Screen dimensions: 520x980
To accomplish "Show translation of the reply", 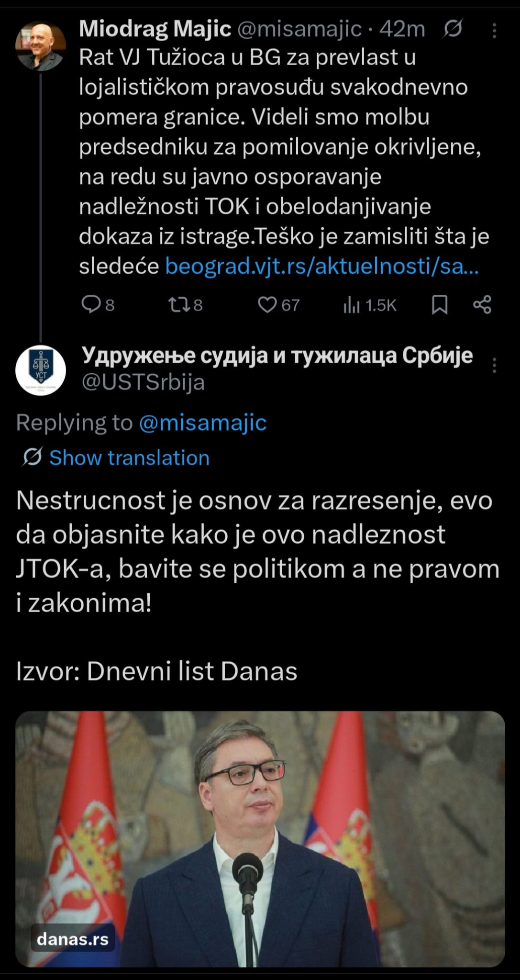I will point(129,457).
